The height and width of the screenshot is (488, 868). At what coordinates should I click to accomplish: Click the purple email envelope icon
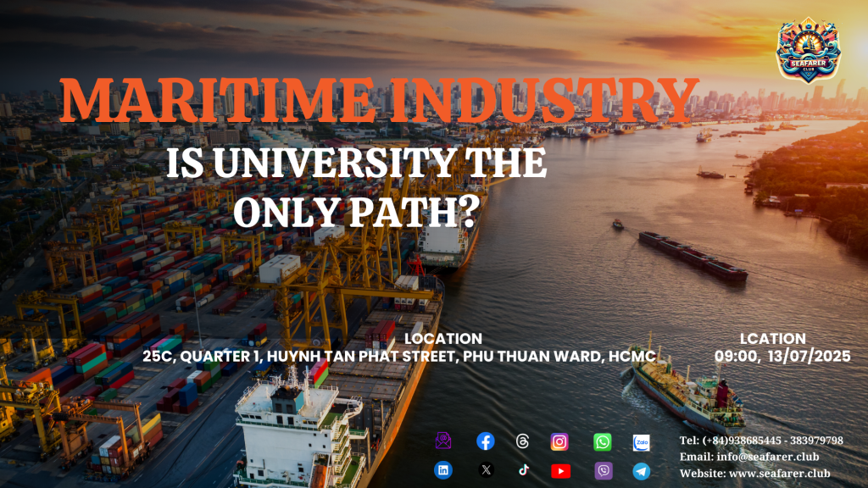[443, 441]
